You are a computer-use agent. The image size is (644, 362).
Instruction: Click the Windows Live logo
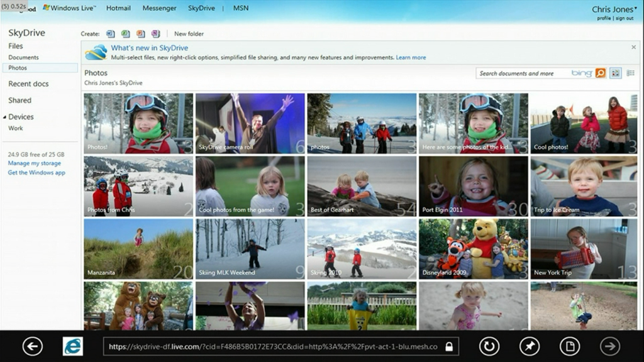69,8
